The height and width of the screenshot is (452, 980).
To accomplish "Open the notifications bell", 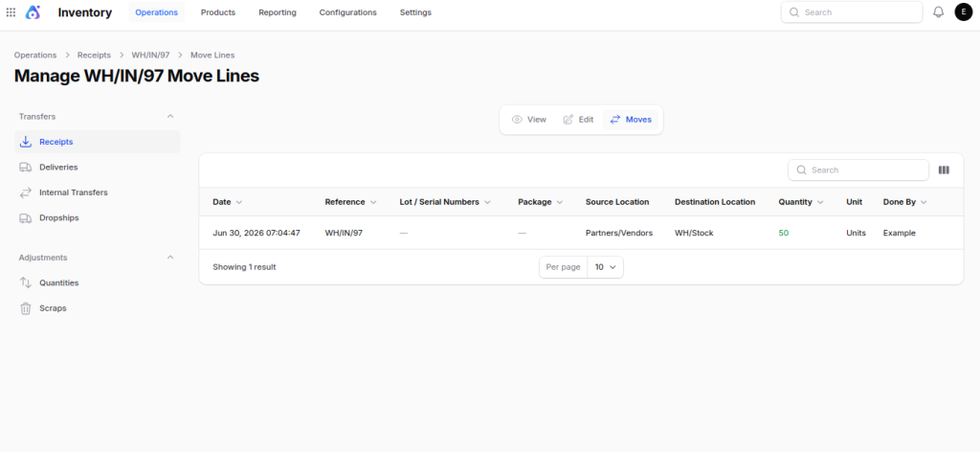I will tap(938, 11).
